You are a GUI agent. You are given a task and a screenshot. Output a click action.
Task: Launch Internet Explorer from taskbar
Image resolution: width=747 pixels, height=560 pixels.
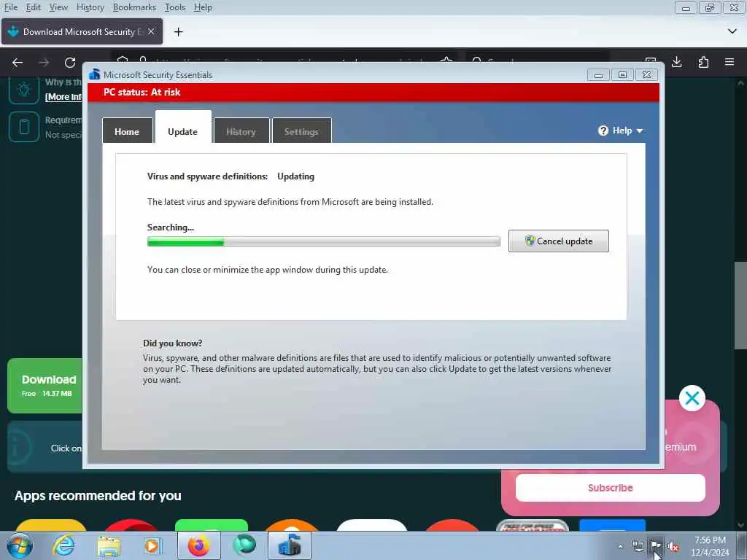[x=63, y=545]
